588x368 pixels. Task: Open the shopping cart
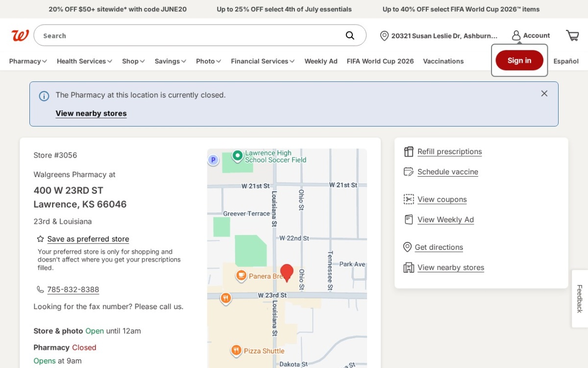572,35
